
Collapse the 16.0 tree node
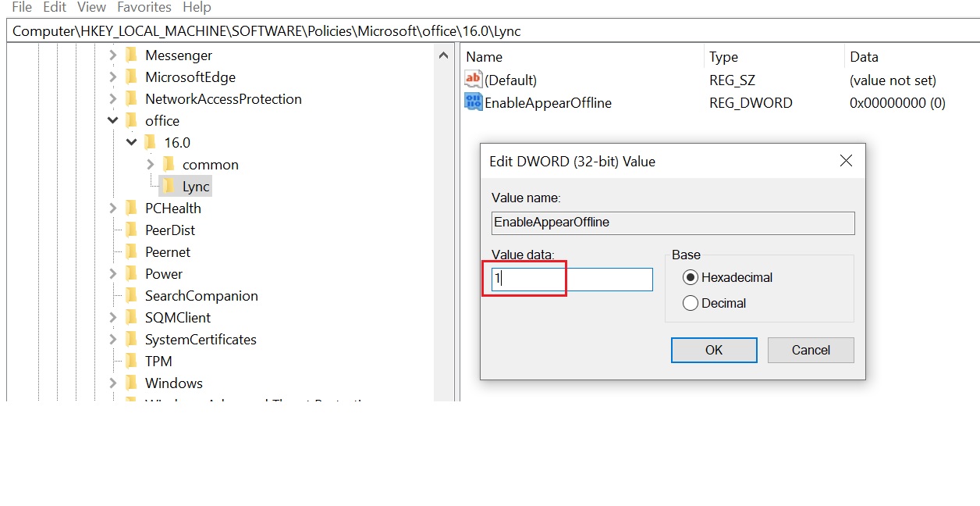click(x=131, y=142)
